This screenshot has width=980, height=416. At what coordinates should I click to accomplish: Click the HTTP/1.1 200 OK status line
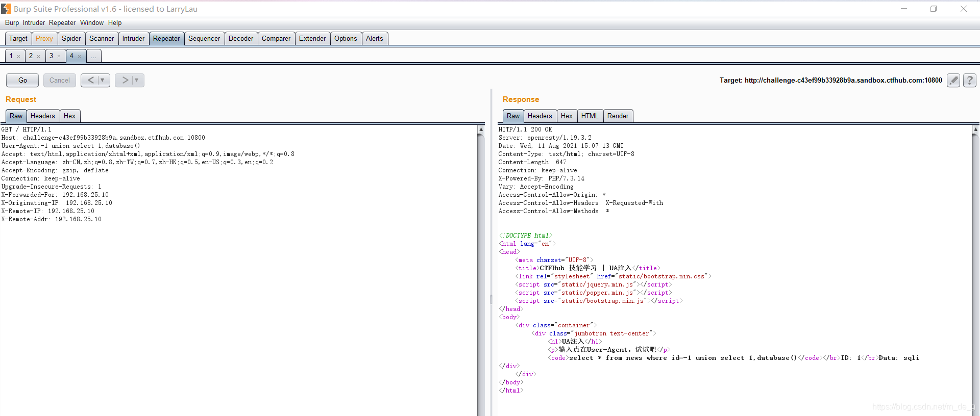tap(525, 129)
